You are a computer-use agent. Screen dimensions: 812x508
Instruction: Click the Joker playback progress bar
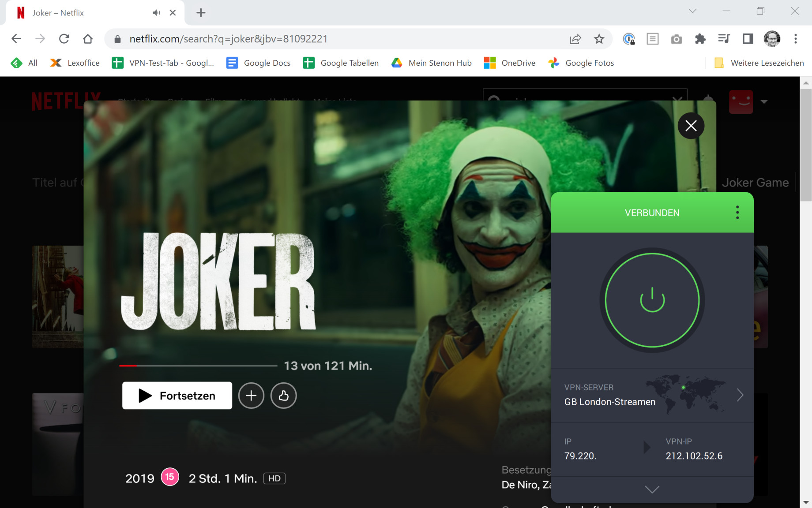tap(198, 366)
